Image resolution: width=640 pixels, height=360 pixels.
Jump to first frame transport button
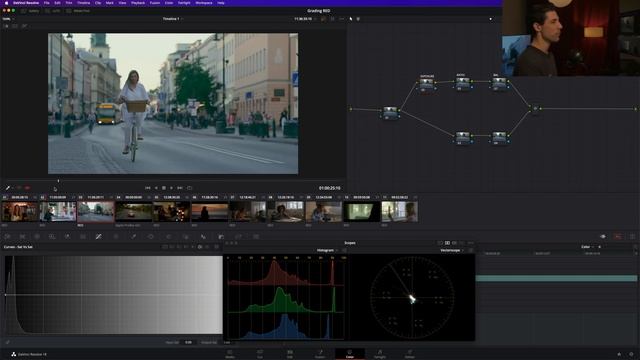[148, 188]
